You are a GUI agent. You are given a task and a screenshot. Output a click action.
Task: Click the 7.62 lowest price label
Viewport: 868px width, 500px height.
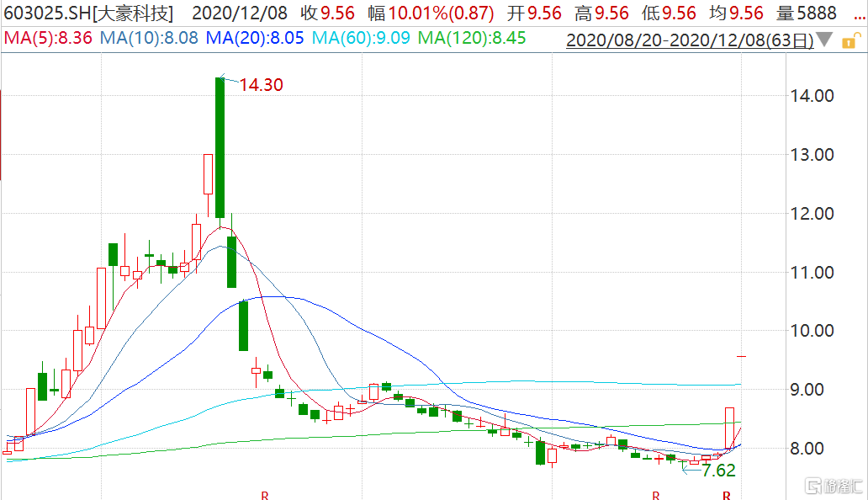click(718, 471)
